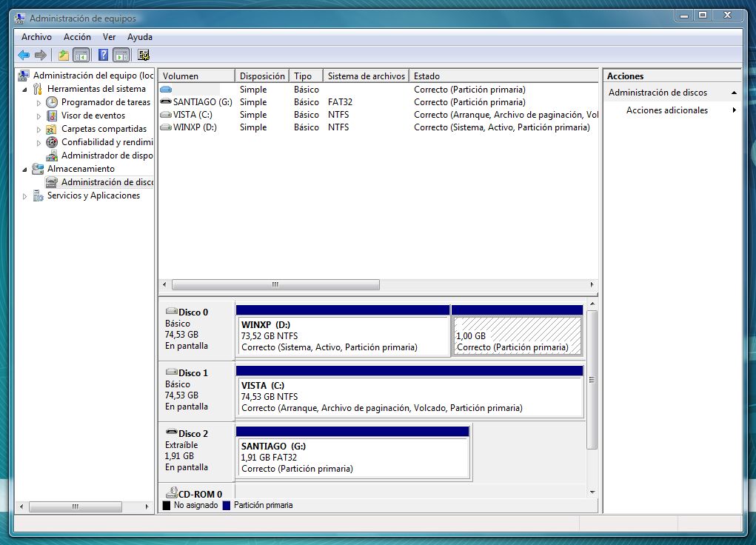Select the Administrador de dispositivos icon

pyautogui.click(x=52, y=156)
